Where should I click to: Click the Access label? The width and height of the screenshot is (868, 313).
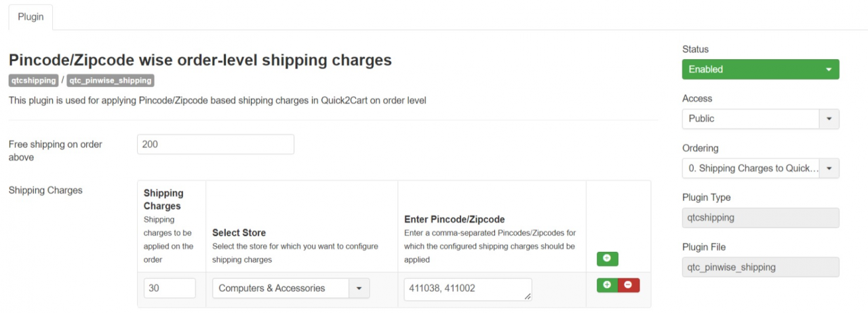pyautogui.click(x=697, y=98)
